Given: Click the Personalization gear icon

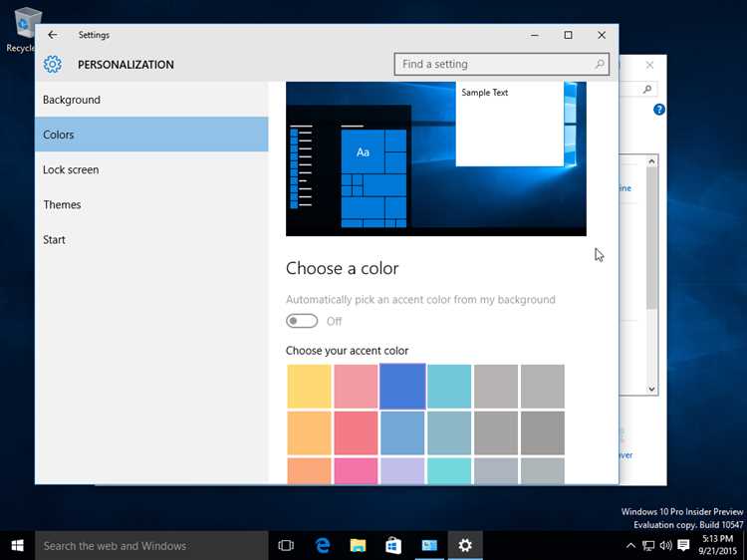Looking at the screenshot, I should point(53,65).
